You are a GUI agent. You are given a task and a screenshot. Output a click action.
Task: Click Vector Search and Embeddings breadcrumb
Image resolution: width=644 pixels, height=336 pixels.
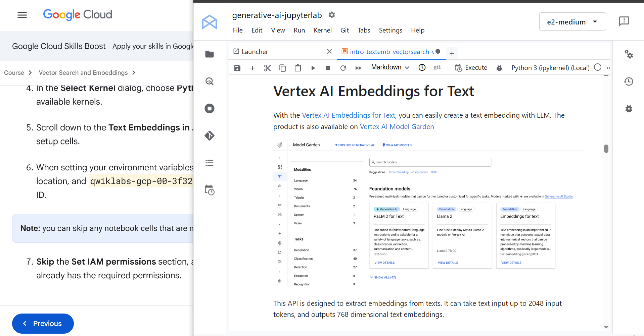click(x=83, y=73)
